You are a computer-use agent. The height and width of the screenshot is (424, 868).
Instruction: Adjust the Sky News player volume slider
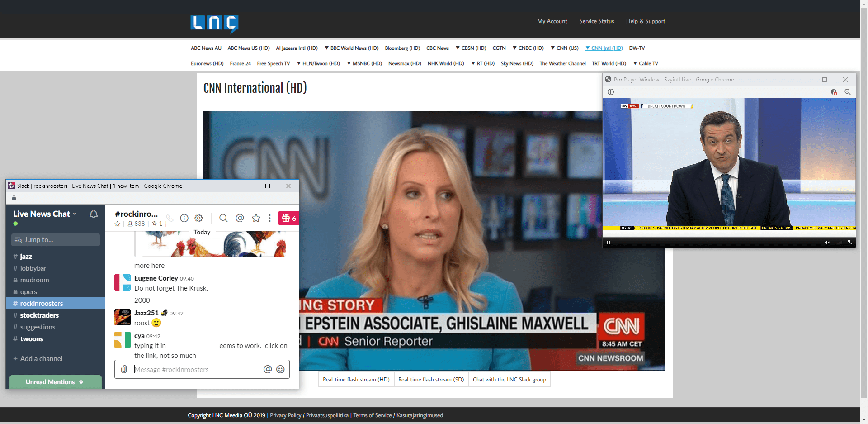[x=839, y=243]
